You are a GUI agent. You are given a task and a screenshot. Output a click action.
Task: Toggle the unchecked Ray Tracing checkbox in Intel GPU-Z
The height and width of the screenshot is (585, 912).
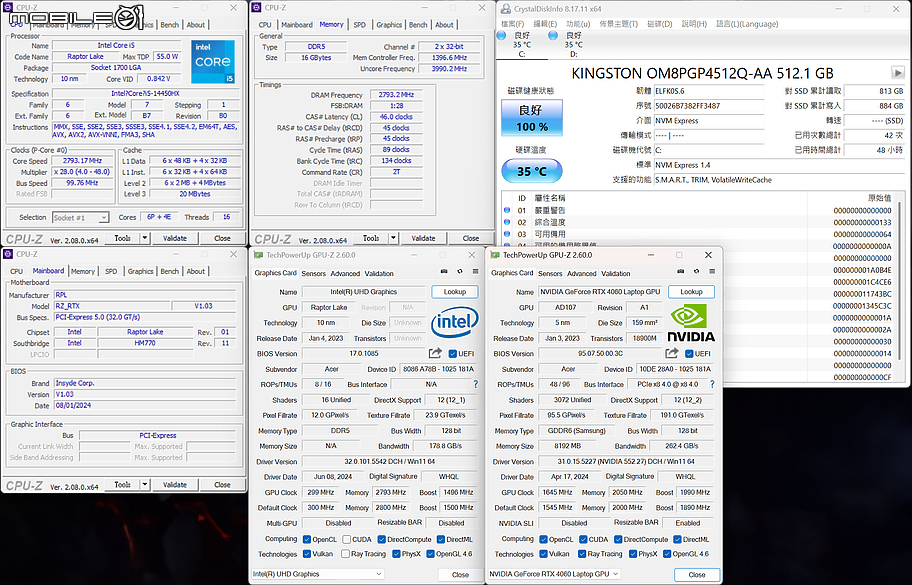345,554
